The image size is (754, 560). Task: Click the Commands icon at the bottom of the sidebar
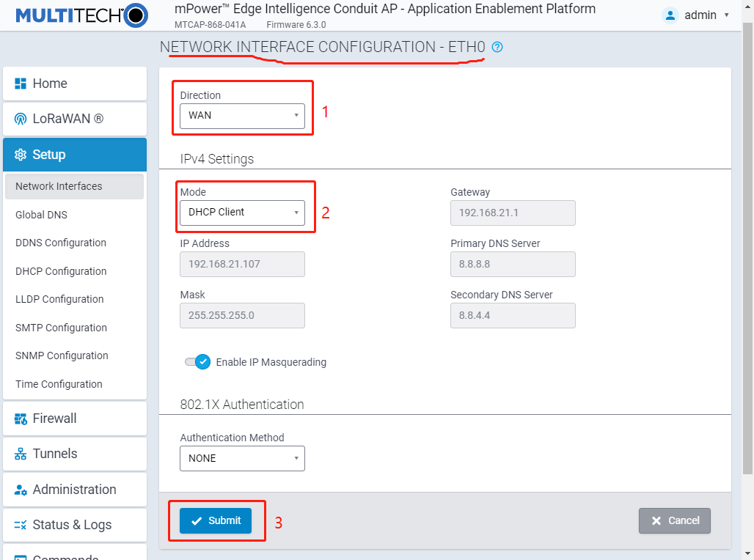(x=21, y=558)
